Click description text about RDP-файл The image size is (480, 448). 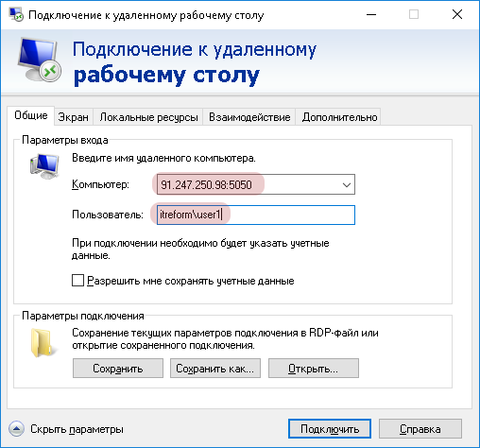[x=225, y=339]
